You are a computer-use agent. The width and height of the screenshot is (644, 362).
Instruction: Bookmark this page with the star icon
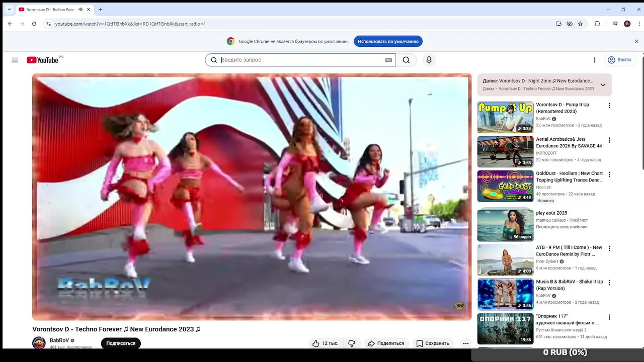(580, 24)
